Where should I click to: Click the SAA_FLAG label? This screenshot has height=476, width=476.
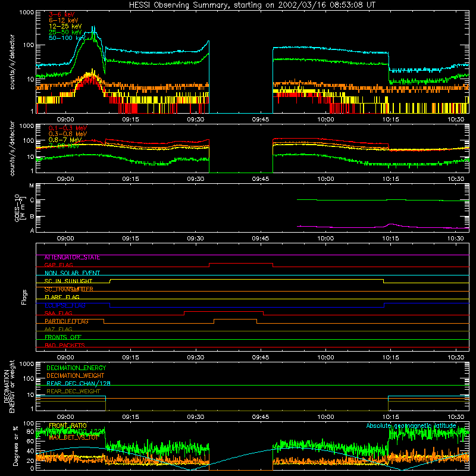pos(58,314)
